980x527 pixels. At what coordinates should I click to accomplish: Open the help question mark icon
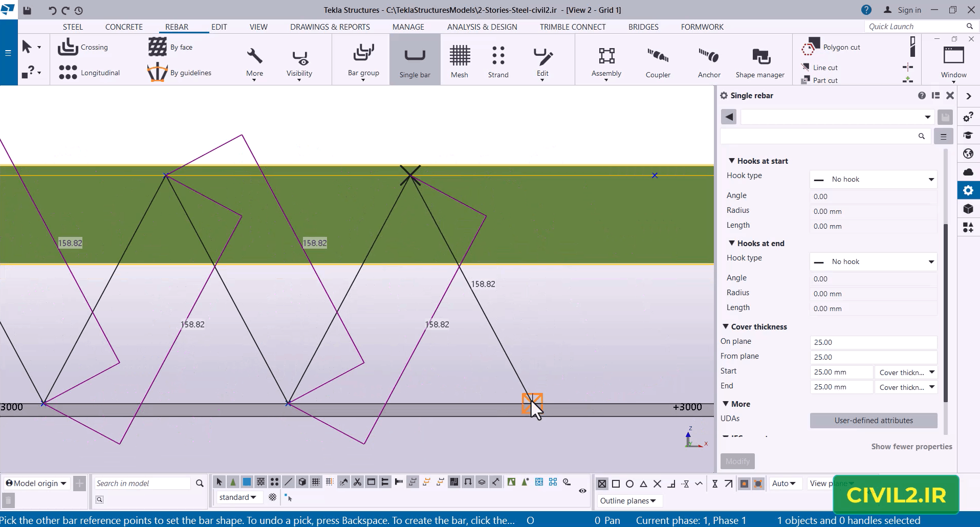pyautogui.click(x=866, y=10)
